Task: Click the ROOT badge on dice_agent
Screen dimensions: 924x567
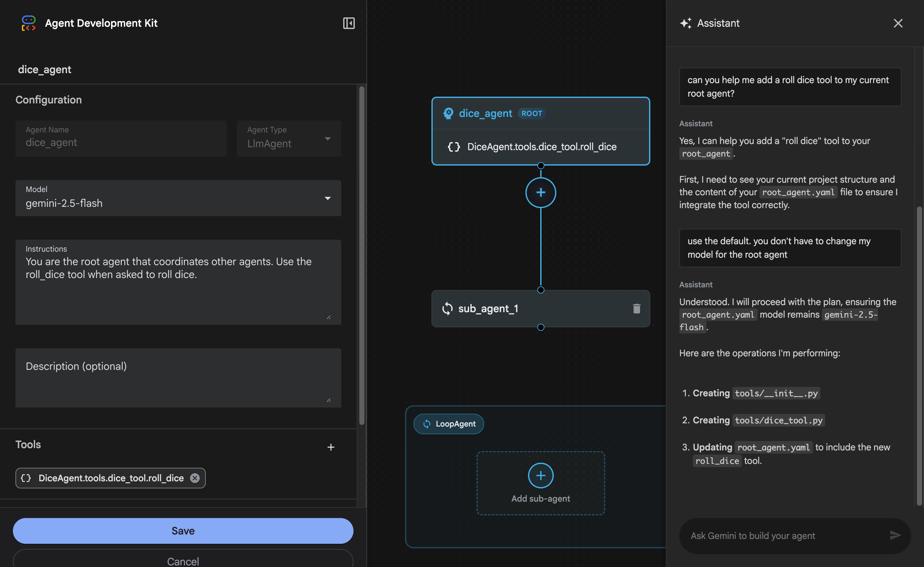Action: coord(531,113)
